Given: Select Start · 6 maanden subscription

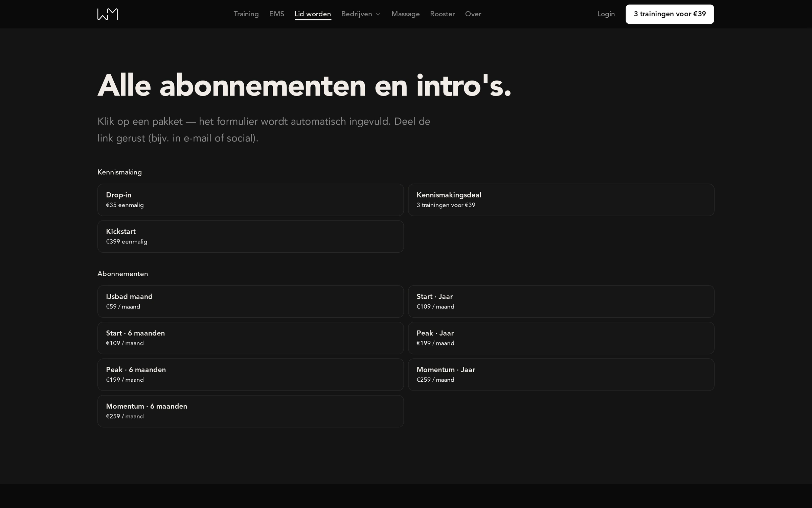Looking at the screenshot, I should (250, 338).
